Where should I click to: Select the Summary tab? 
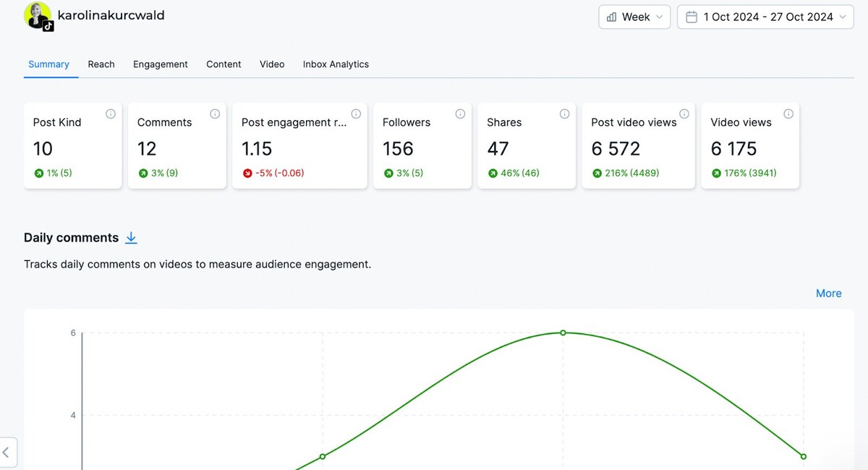(48, 64)
